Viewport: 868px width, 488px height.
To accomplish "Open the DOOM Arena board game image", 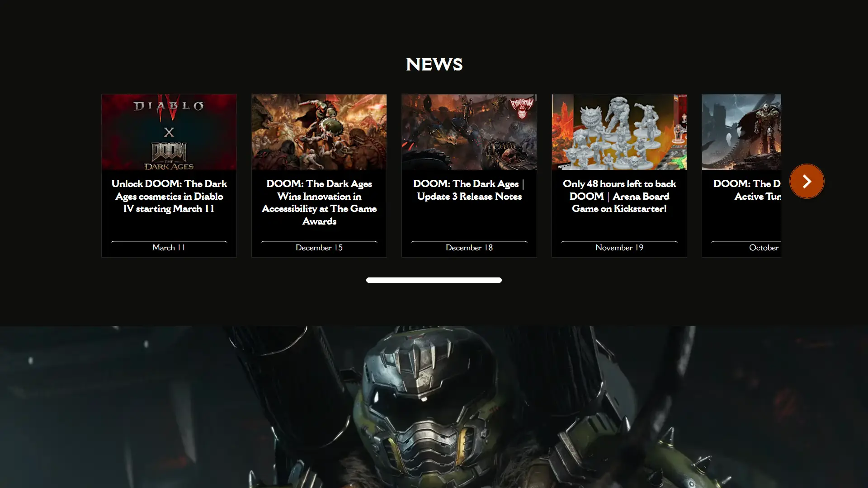I will point(619,132).
